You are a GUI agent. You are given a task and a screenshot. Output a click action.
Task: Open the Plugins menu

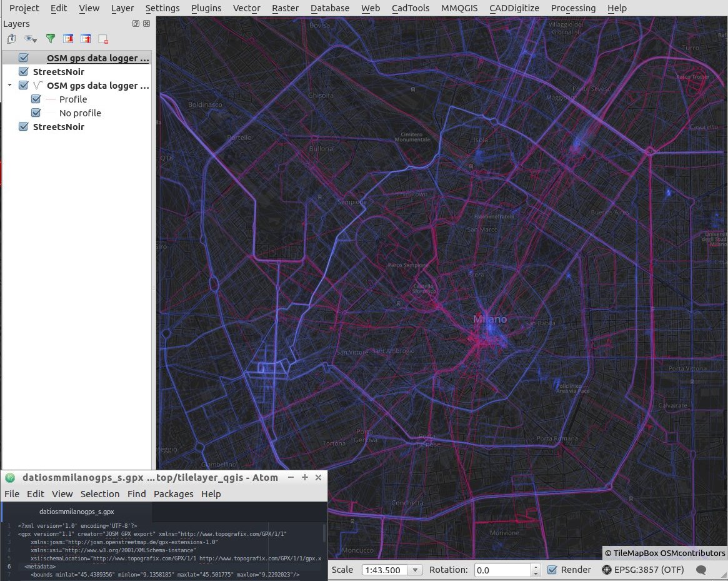click(206, 8)
